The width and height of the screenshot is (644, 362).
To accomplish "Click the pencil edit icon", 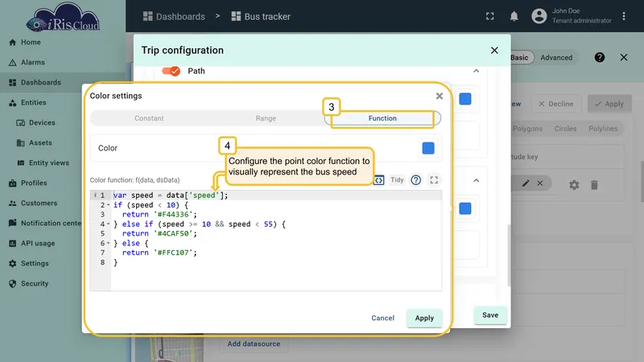I will pyautogui.click(x=526, y=183).
